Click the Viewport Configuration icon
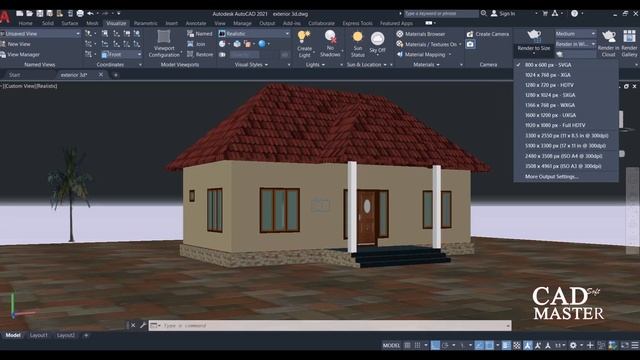This screenshot has height=360, width=640. 164,37
